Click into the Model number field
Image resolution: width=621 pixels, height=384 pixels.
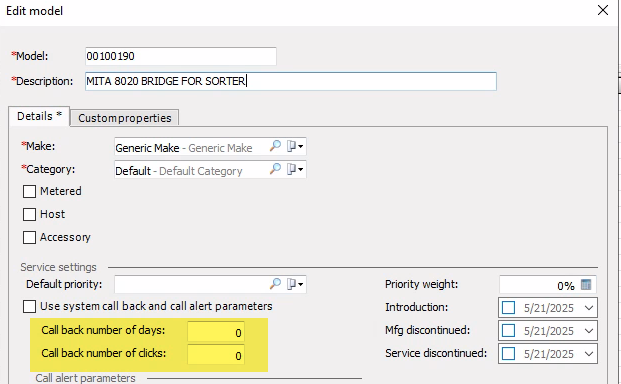181,56
